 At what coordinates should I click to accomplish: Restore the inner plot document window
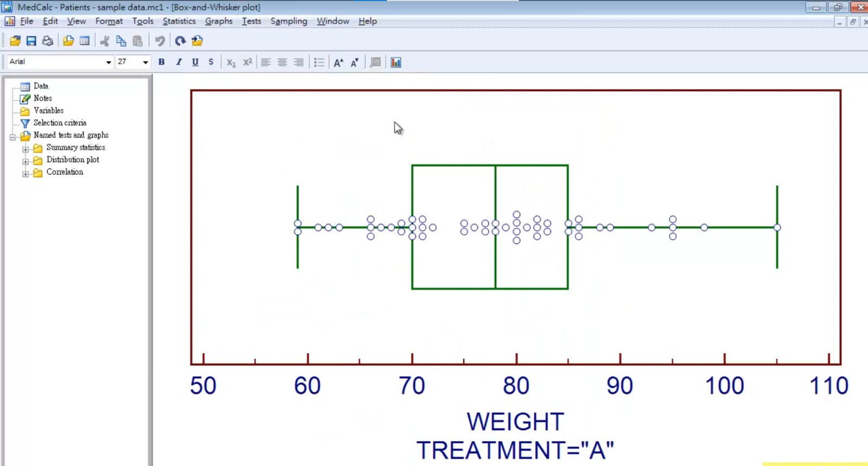(x=853, y=22)
